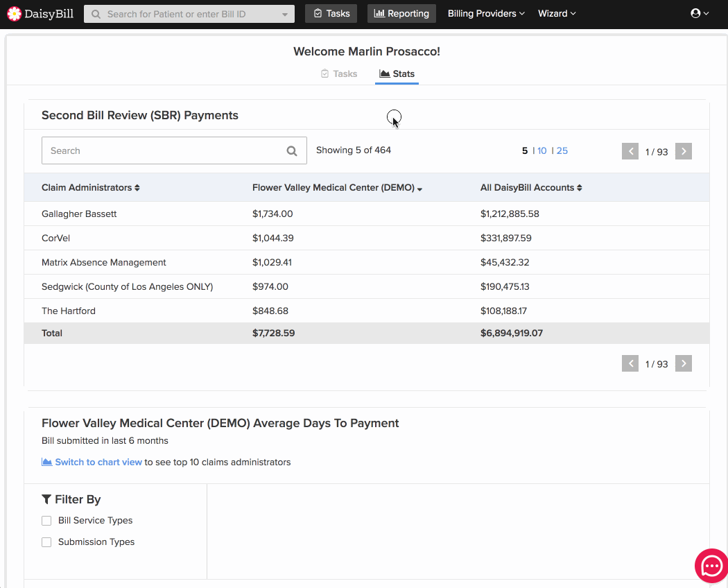
Task: Click the Showing 5 of 464 text
Action: (x=354, y=150)
